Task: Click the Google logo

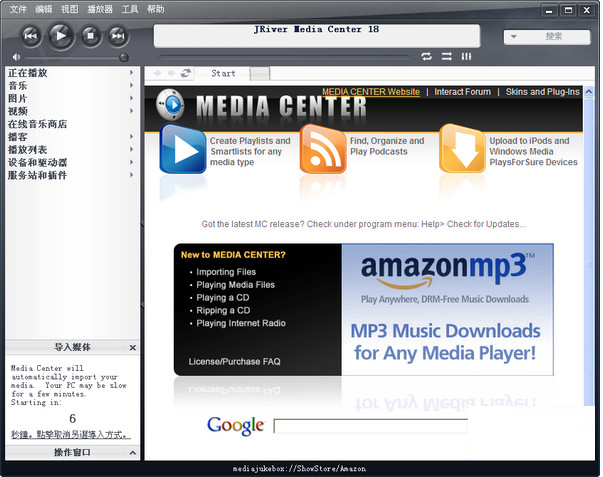Action: (x=235, y=426)
